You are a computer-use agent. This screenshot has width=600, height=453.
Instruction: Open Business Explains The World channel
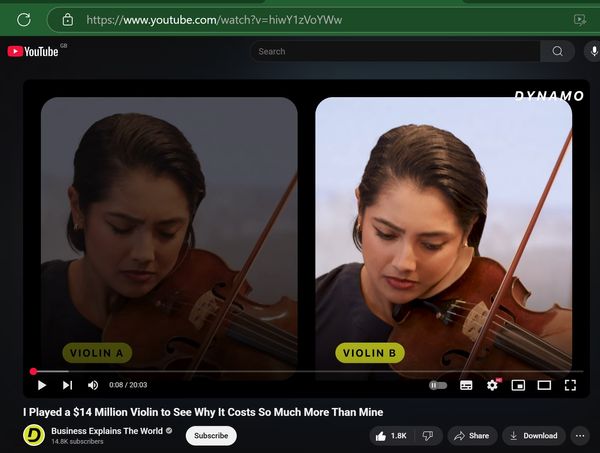[107, 431]
